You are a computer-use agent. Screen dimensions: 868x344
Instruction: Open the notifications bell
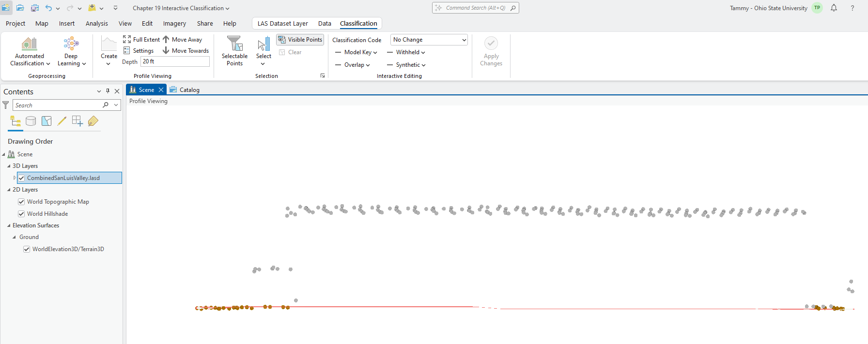click(834, 8)
